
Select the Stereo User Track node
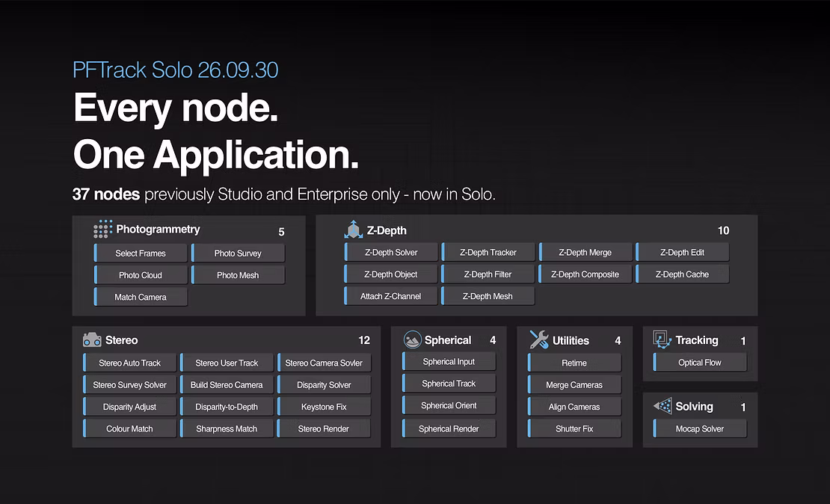[227, 363]
